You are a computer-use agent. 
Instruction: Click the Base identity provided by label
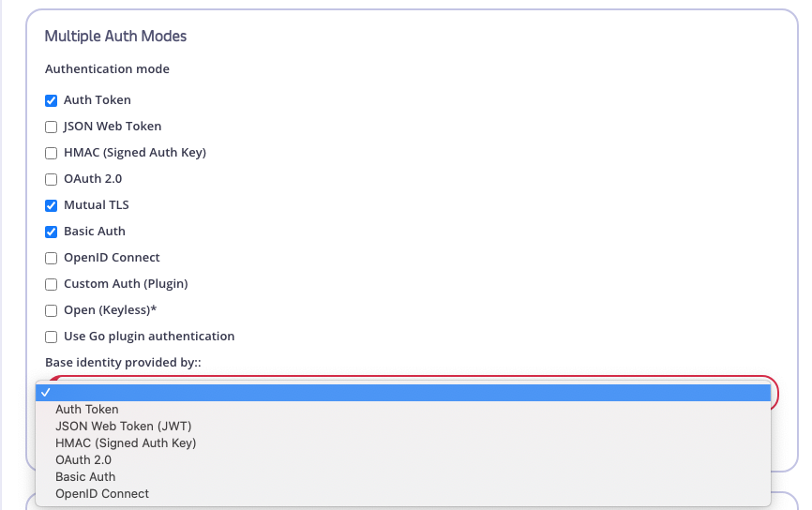tap(123, 363)
